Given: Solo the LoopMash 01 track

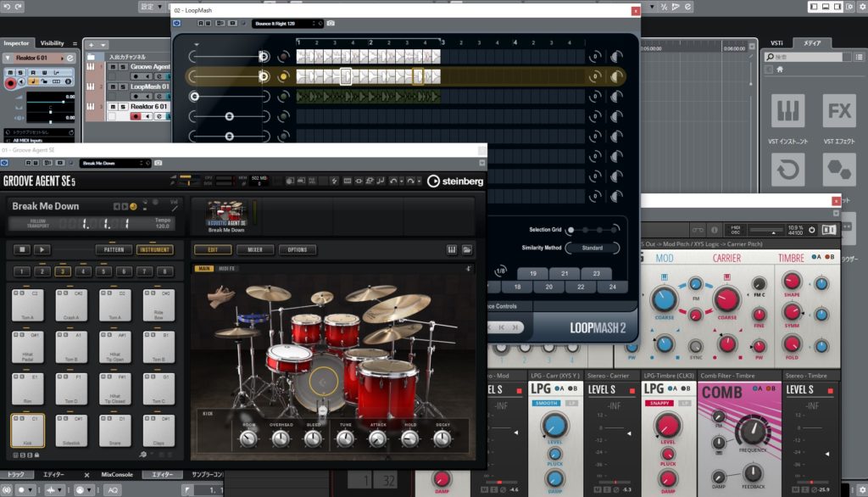Looking at the screenshot, I should pos(123,87).
